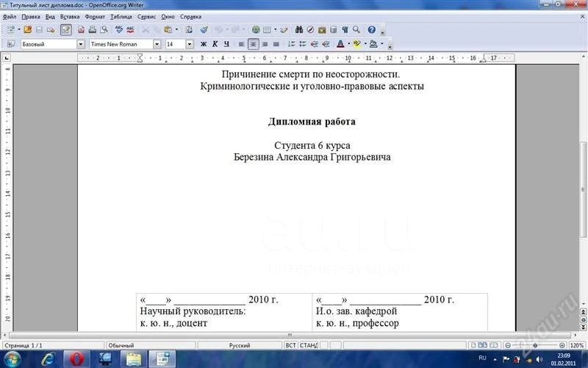Click the Zoom magnifier icon
The height and width of the screenshot is (368, 588).
(356, 29)
